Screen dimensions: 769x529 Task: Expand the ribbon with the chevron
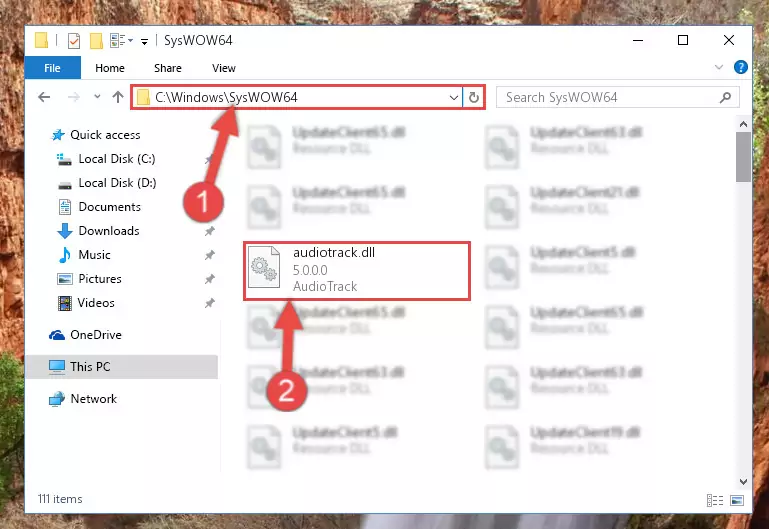[x=718, y=67]
